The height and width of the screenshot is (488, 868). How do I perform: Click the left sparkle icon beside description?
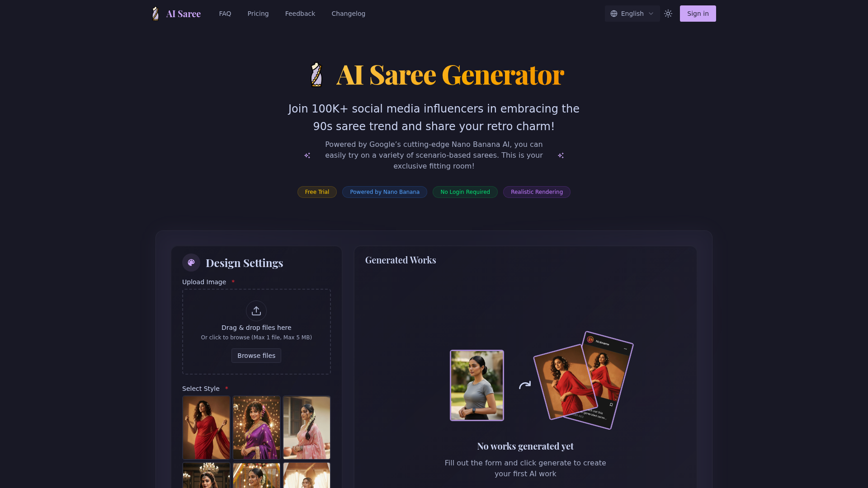point(307,155)
